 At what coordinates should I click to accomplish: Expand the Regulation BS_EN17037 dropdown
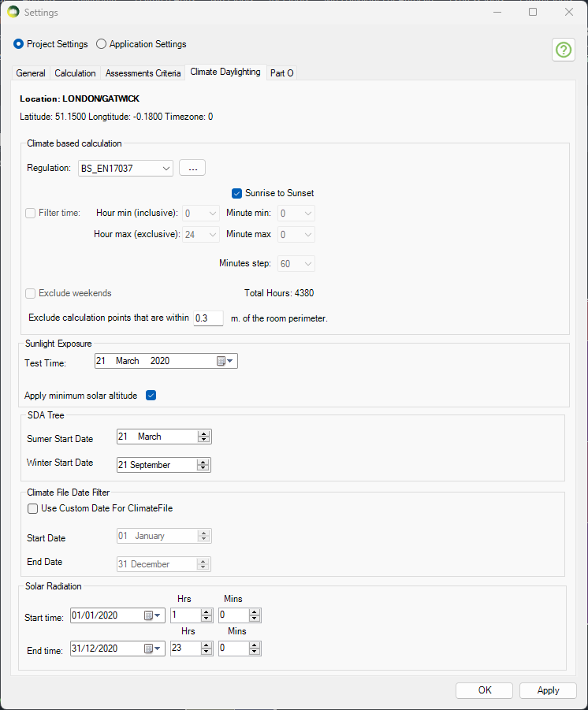click(x=165, y=168)
